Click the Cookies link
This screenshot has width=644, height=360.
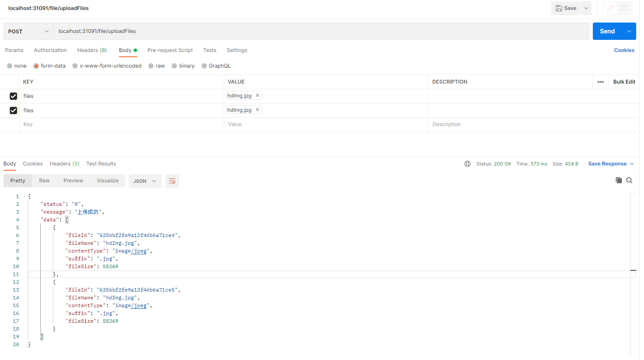point(624,50)
